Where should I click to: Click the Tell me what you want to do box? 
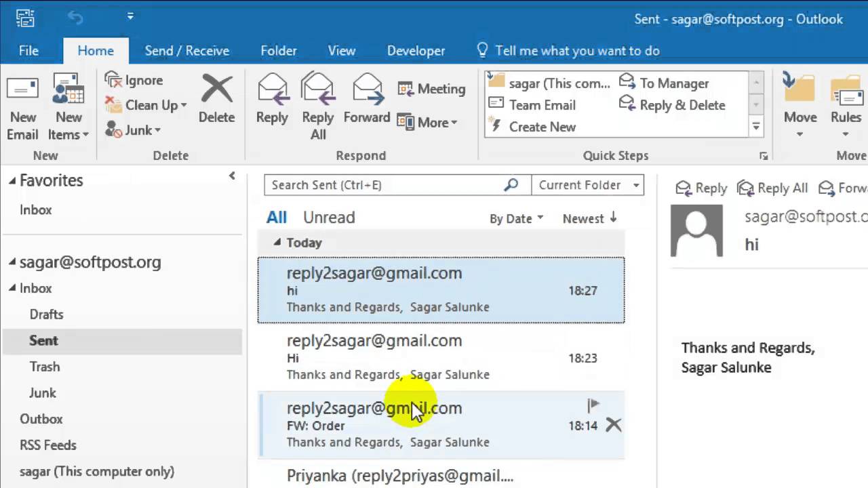coord(568,51)
